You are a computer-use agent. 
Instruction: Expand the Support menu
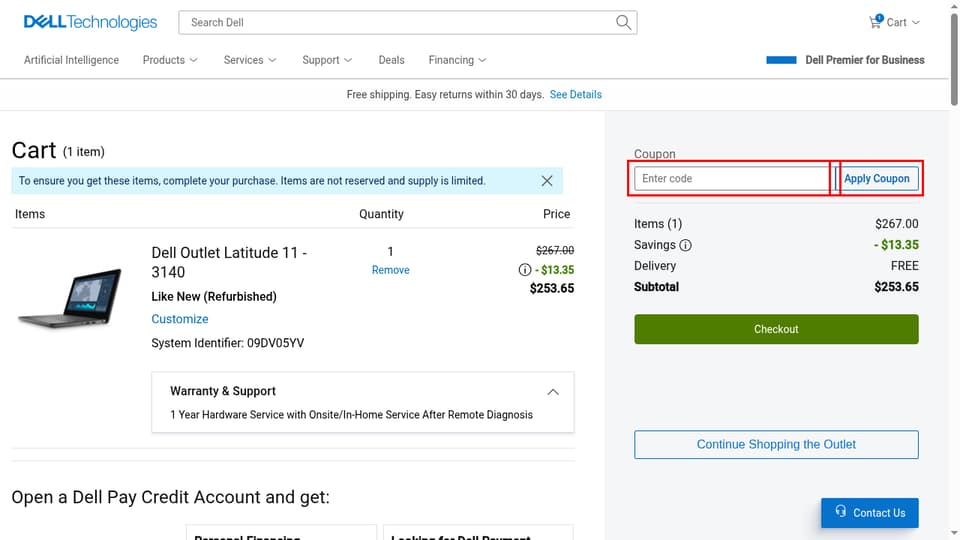click(327, 60)
